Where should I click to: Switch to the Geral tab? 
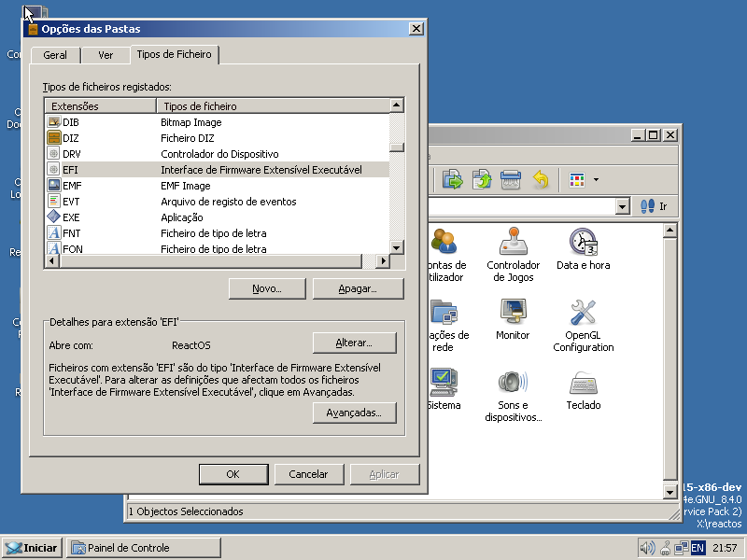pos(54,54)
